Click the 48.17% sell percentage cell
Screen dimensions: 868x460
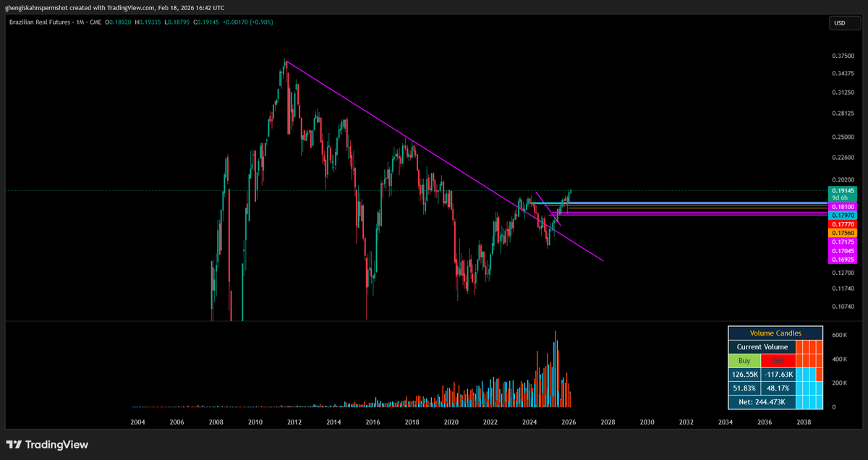click(x=778, y=388)
